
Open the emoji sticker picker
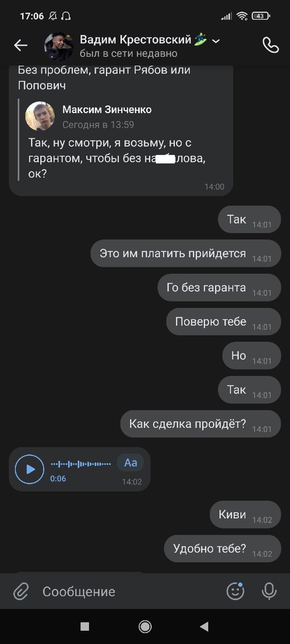236,591
